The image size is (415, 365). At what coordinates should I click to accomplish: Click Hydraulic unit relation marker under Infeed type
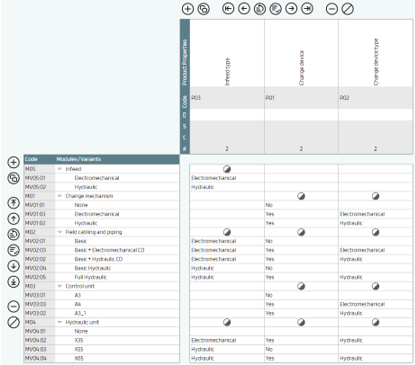point(227,322)
